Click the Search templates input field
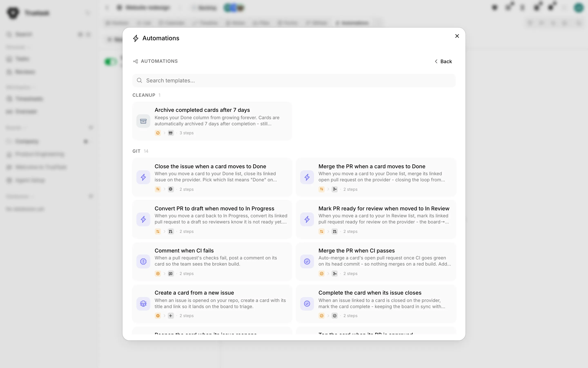The height and width of the screenshot is (368, 588). (x=294, y=81)
